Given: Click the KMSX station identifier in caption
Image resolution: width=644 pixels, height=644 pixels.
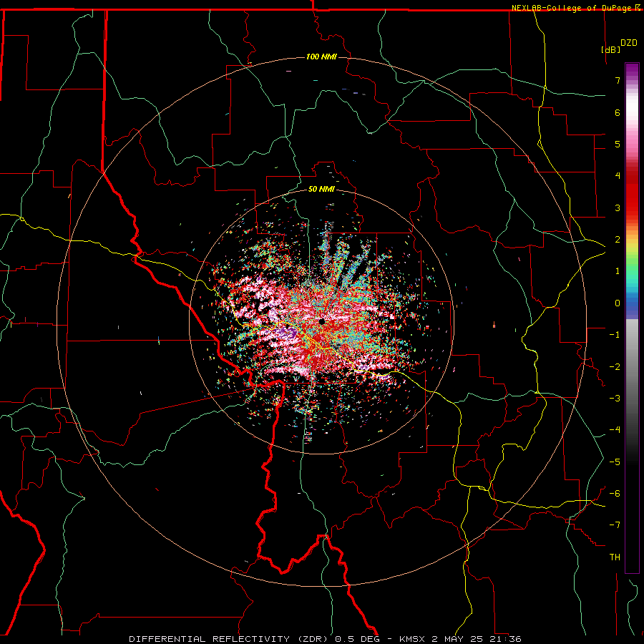Looking at the screenshot, I should coord(413,639).
